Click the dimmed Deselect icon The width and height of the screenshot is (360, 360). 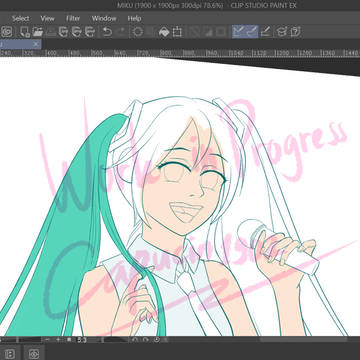point(194,32)
